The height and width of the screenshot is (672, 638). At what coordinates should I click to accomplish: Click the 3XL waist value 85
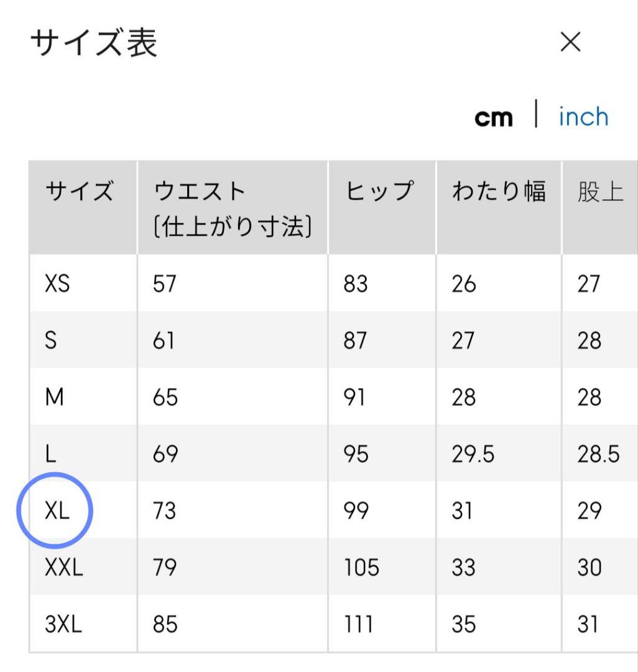coord(165,624)
